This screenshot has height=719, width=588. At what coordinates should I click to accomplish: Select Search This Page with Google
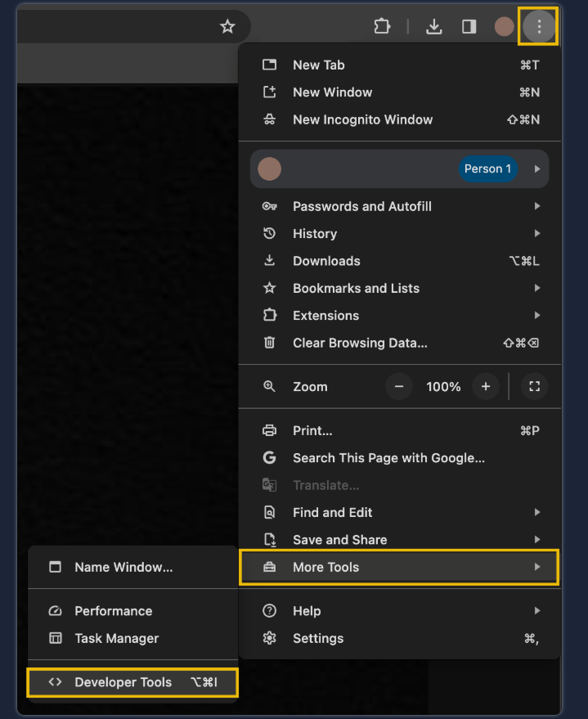pos(388,458)
